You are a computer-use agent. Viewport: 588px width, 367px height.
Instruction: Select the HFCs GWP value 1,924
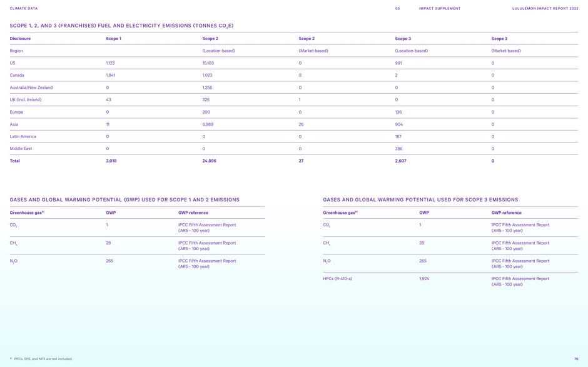tap(424, 279)
